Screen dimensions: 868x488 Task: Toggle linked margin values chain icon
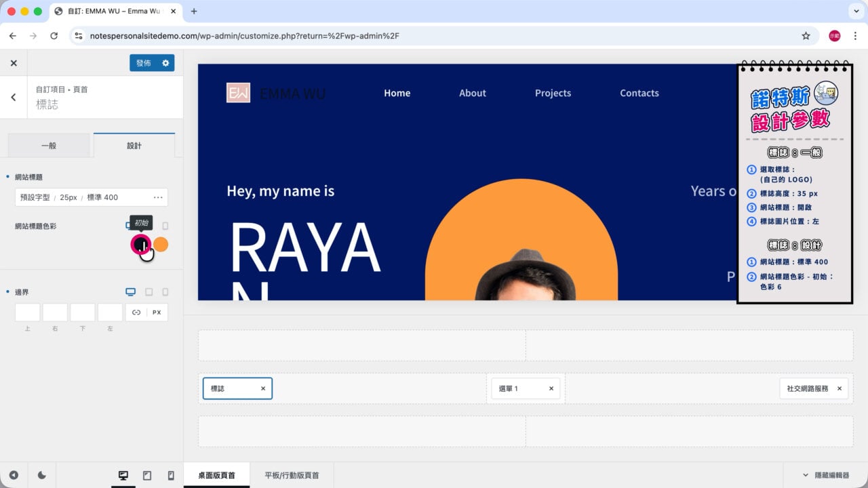[136, 312]
